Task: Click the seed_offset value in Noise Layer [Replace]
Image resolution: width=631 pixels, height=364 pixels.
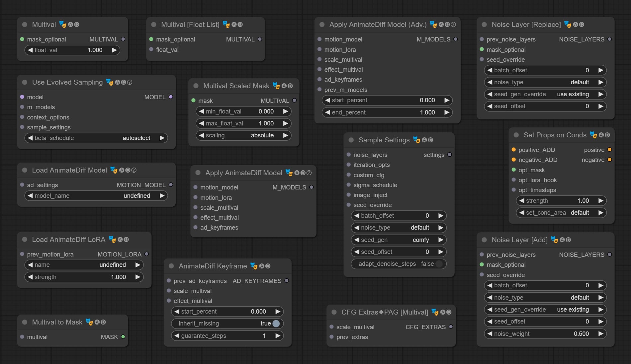Action: click(587, 106)
